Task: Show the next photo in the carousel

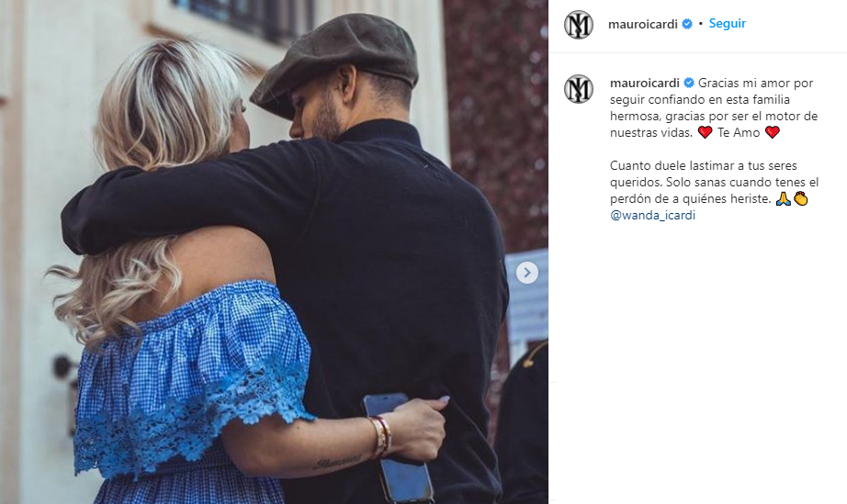Action: 527,273
